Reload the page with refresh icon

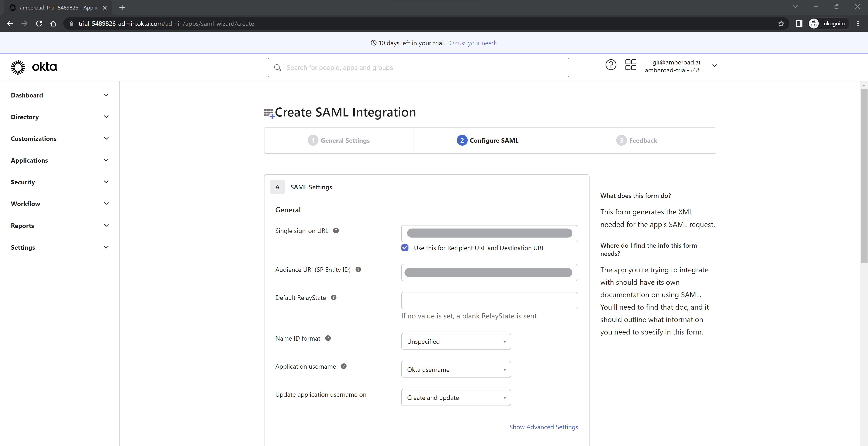(x=39, y=24)
